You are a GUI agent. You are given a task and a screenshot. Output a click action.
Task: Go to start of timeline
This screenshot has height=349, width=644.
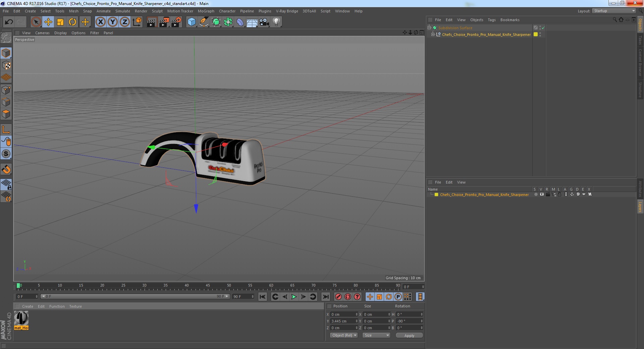click(263, 297)
